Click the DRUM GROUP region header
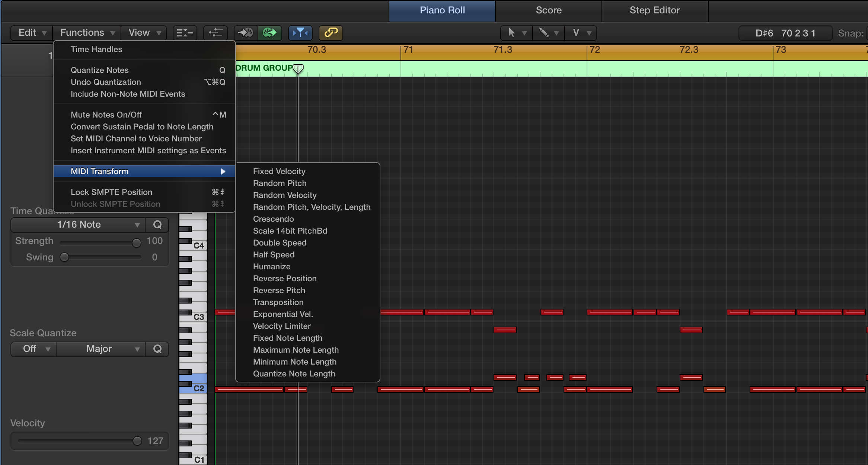Viewport: 868px width, 465px height. tap(265, 68)
